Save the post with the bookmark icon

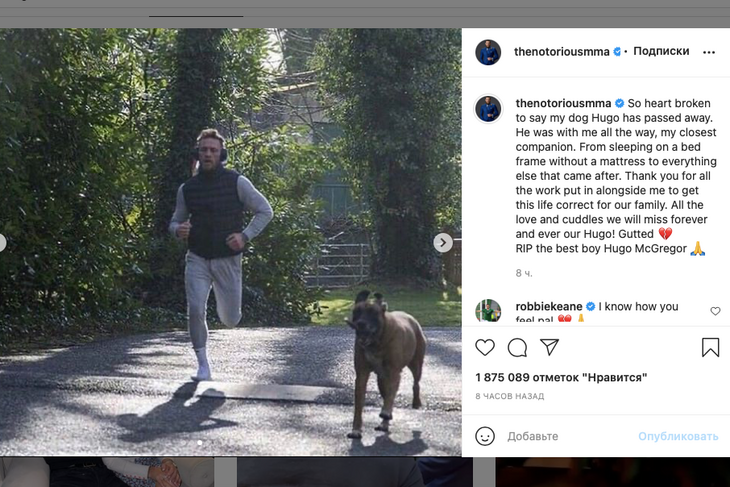coord(710,347)
